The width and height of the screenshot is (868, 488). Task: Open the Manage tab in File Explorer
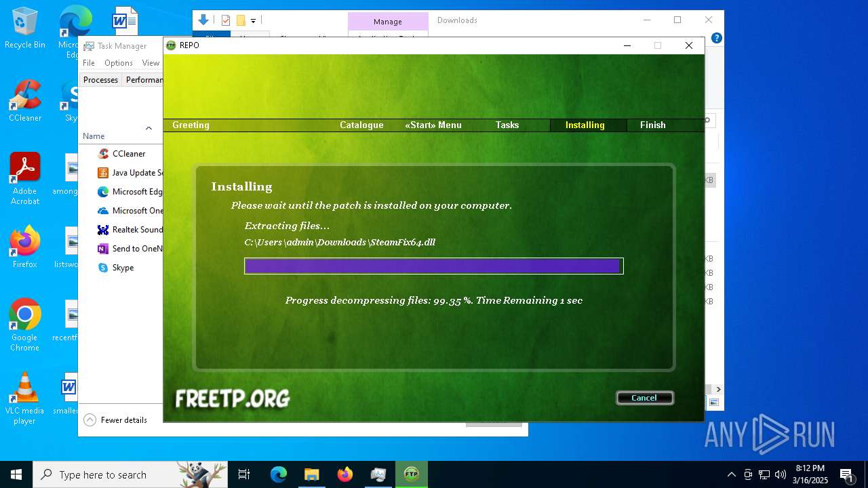(388, 21)
